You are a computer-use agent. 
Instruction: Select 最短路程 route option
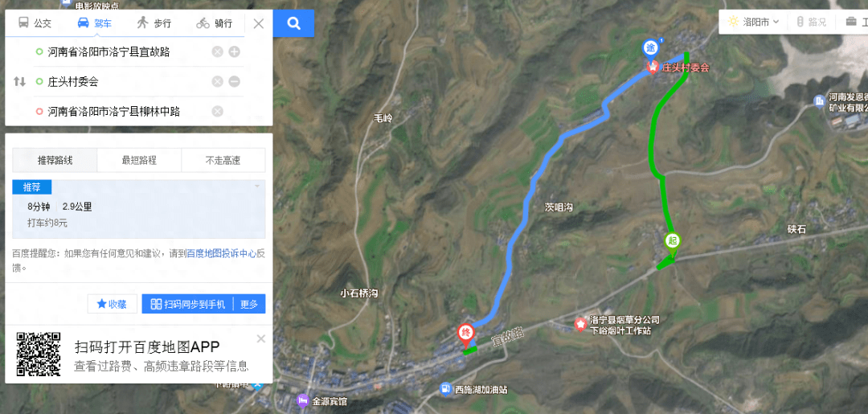point(139,161)
